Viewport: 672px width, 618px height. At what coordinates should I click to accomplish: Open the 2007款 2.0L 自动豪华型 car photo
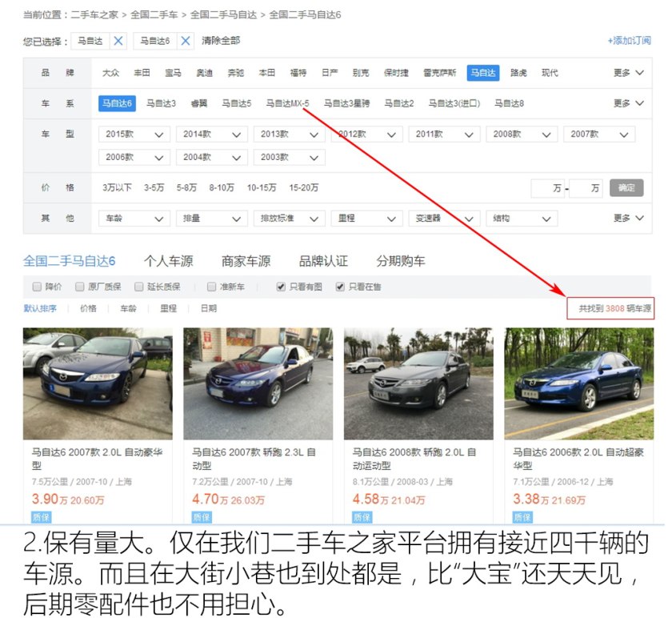click(98, 383)
